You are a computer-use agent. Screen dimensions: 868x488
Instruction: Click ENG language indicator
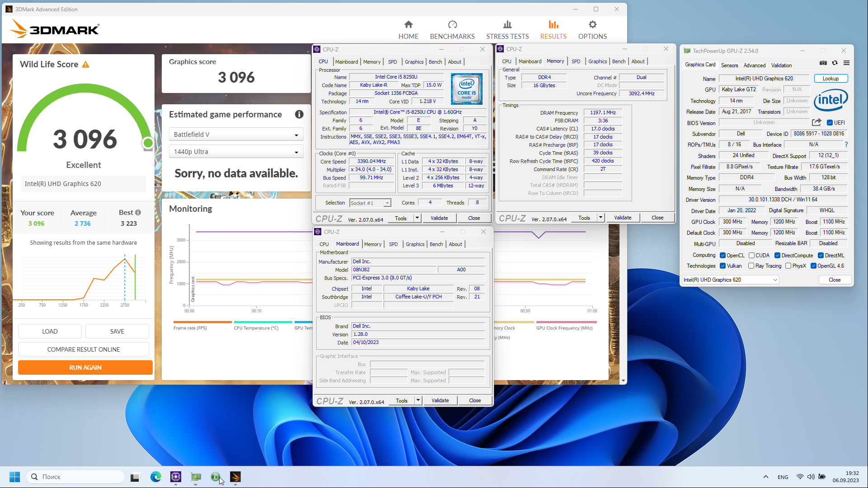pos(783,477)
